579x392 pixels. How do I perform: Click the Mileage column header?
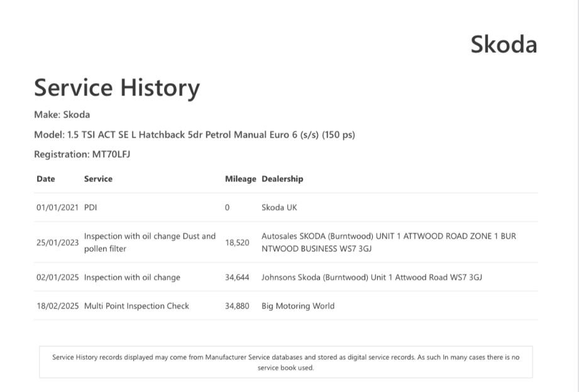click(240, 179)
